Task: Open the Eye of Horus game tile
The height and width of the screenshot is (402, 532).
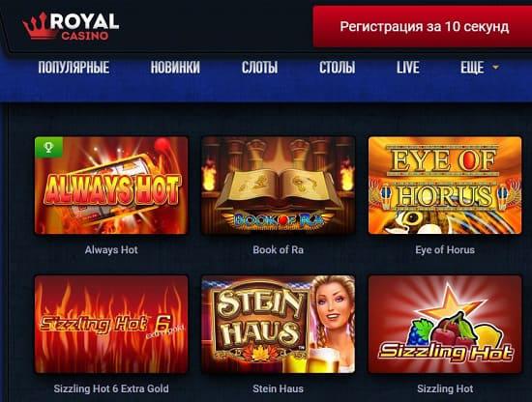Action: [445, 186]
